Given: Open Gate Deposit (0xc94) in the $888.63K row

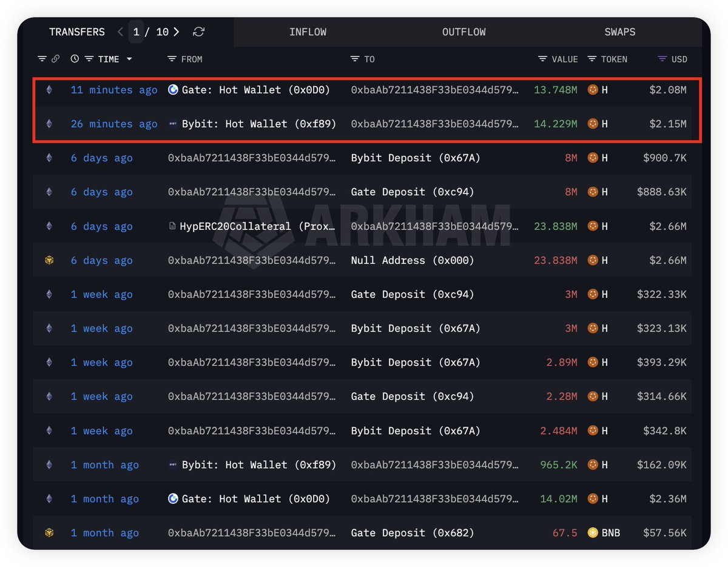Looking at the screenshot, I should click(x=413, y=192).
